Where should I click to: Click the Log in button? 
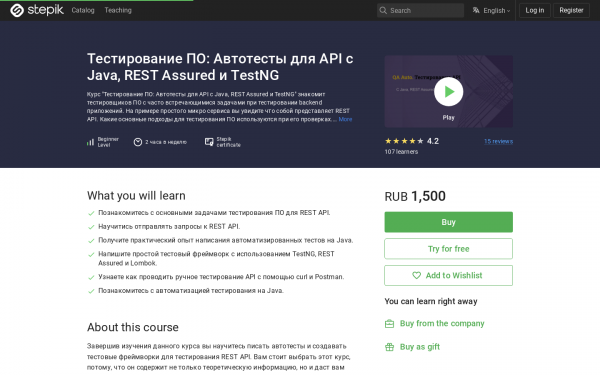pyautogui.click(x=535, y=10)
